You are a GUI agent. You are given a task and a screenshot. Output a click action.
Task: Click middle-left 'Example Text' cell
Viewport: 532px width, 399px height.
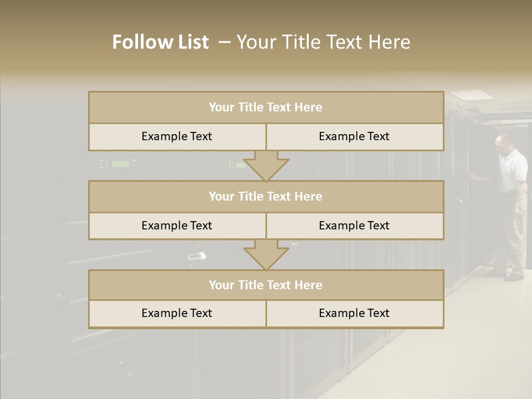click(x=177, y=226)
